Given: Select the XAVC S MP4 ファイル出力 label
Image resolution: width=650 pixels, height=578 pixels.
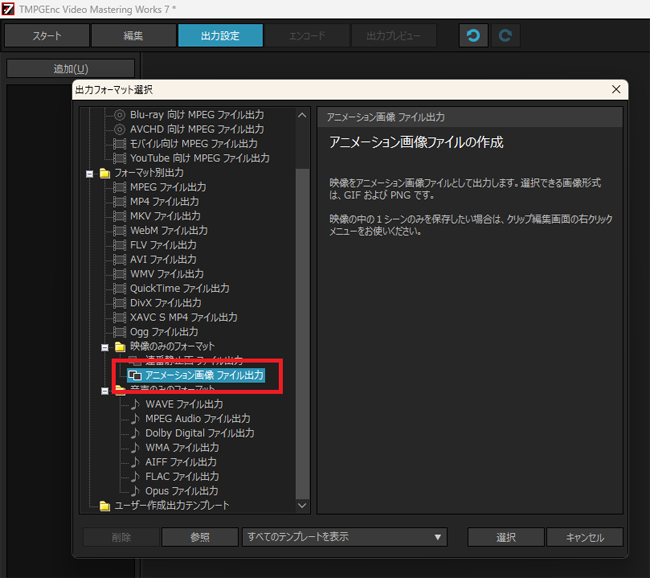Looking at the screenshot, I should [x=184, y=318].
